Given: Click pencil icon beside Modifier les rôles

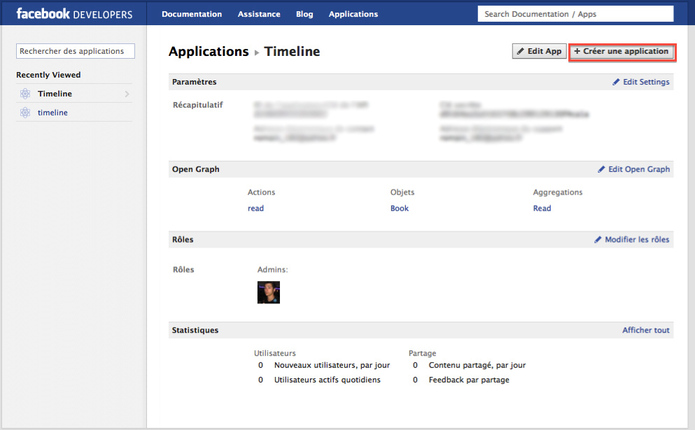Looking at the screenshot, I should pos(598,240).
